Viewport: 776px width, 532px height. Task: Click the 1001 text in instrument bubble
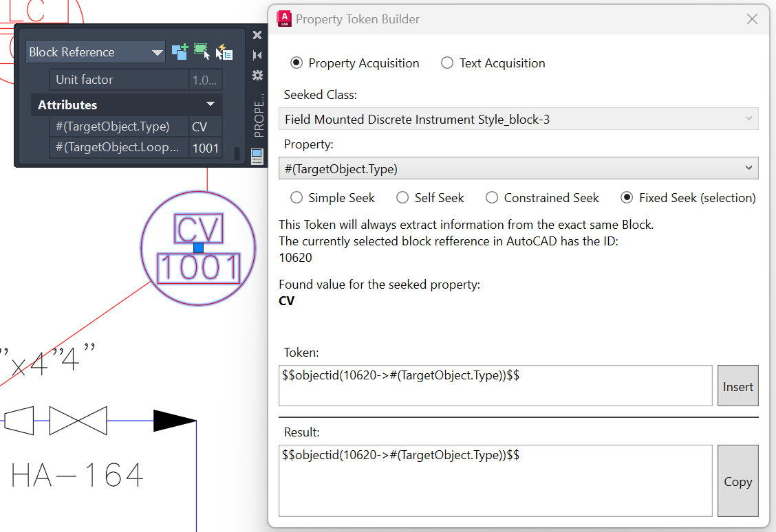click(x=198, y=269)
